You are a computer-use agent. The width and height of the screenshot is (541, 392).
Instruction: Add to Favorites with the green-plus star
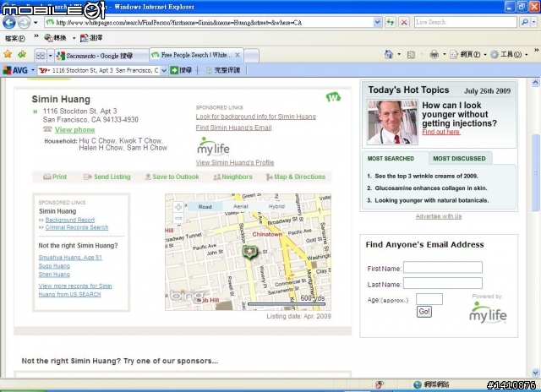pos(22,54)
